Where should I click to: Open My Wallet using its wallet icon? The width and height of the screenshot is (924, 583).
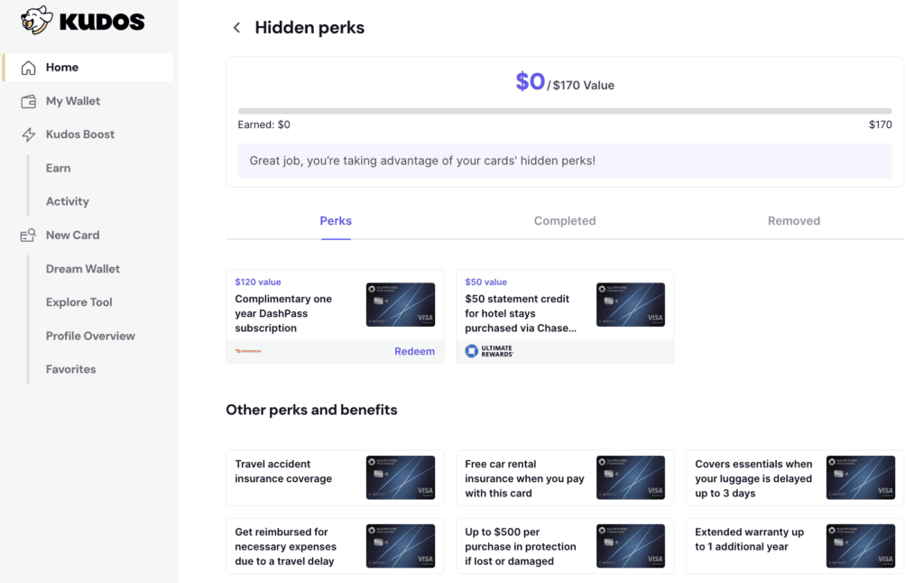click(x=27, y=100)
